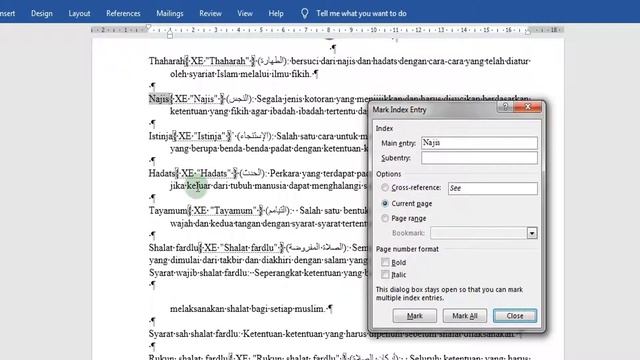Click the XE "Hadats" field code
Viewport: 640px width, 360px height.
pos(207,173)
